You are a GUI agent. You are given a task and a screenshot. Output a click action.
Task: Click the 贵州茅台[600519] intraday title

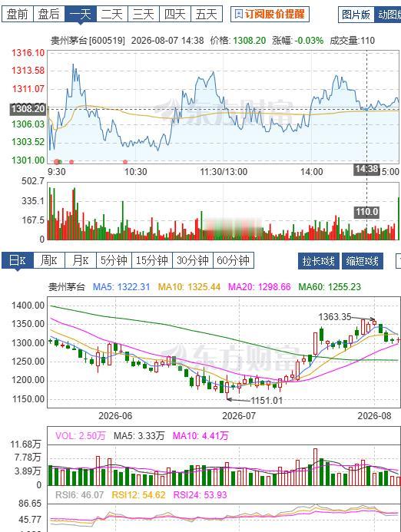click(x=88, y=41)
